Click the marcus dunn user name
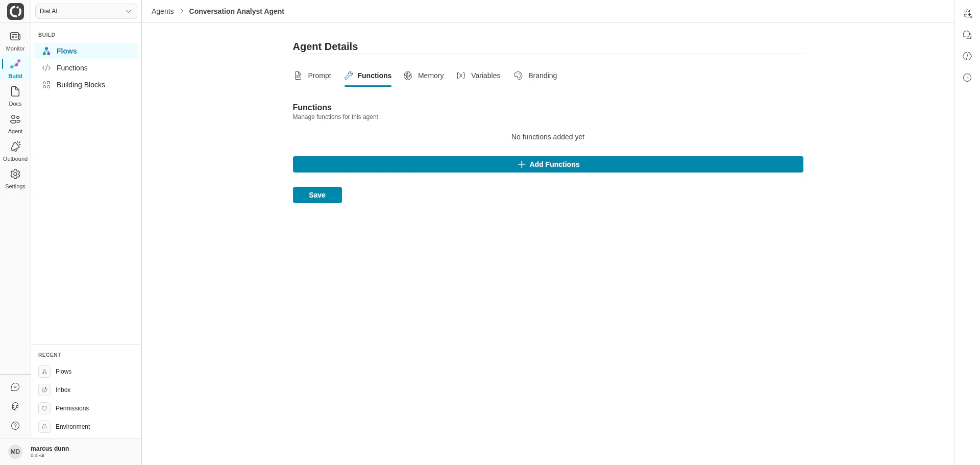This screenshot has width=980, height=465. (50, 449)
